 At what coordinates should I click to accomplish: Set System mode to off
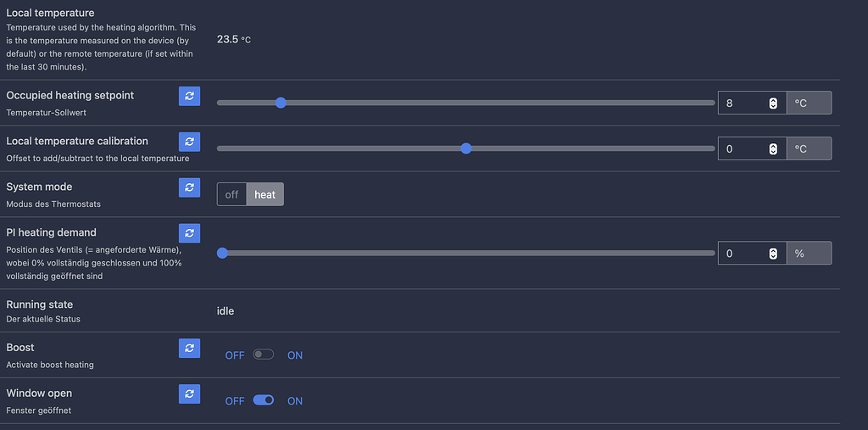pyautogui.click(x=231, y=194)
